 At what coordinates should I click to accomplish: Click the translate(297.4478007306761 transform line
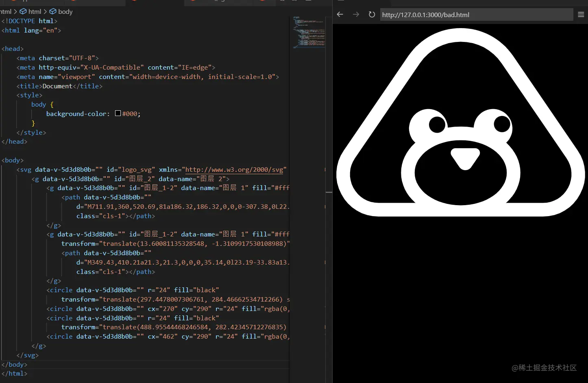pyautogui.click(x=176, y=300)
